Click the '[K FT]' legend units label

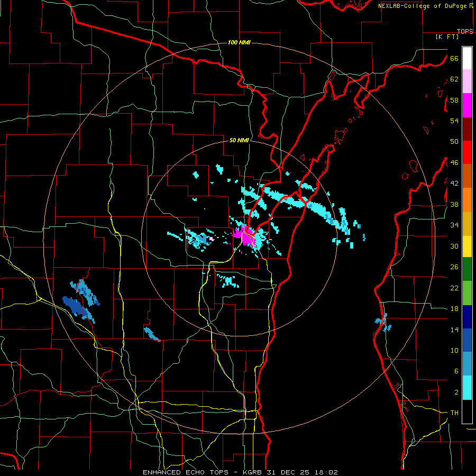(447, 36)
